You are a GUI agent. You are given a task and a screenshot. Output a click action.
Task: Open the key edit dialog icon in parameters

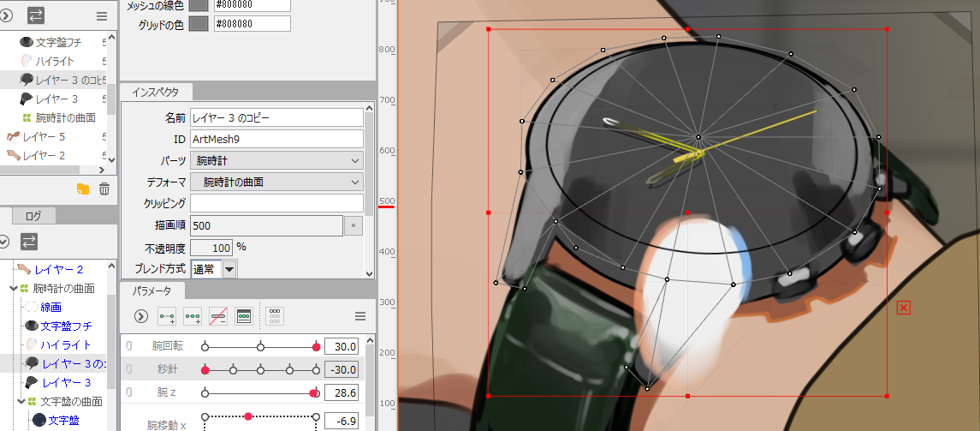pyautogui.click(x=244, y=316)
